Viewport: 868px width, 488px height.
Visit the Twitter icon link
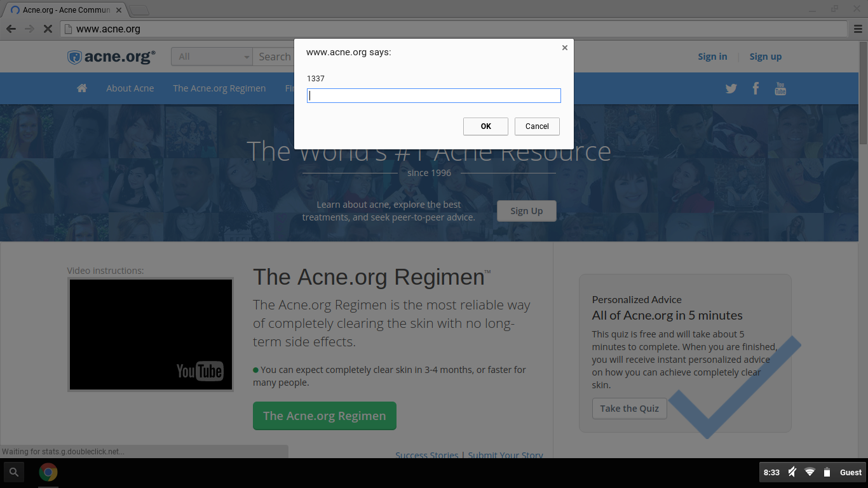[x=731, y=89]
